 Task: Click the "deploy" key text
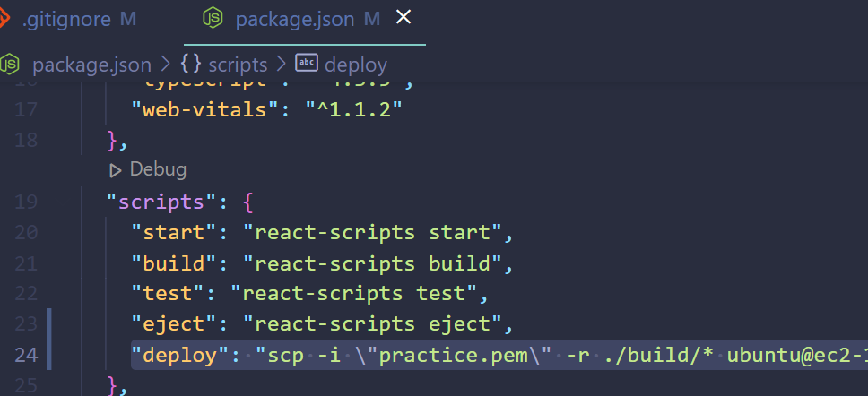(x=180, y=355)
